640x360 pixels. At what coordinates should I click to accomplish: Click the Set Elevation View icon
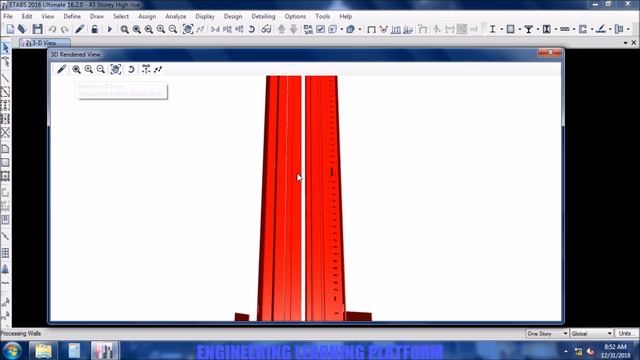tap(240, 29)
